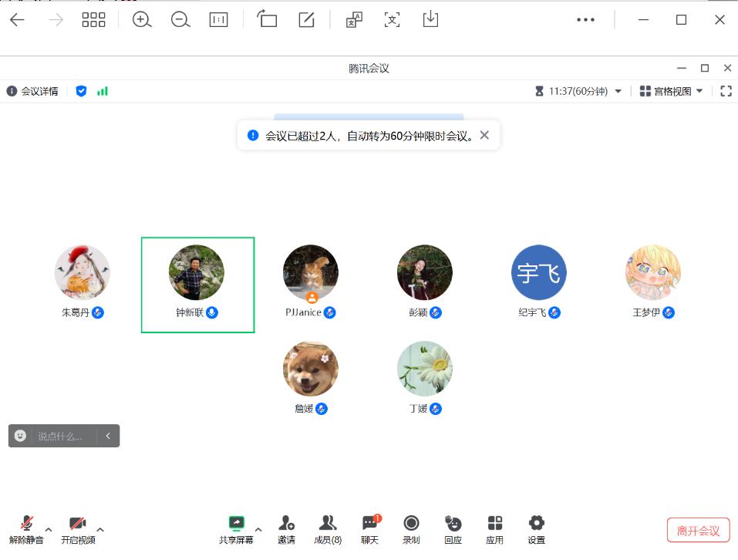
Task: Click the 离开会议 leave meeting button
Action: click(x=698, y=531)
